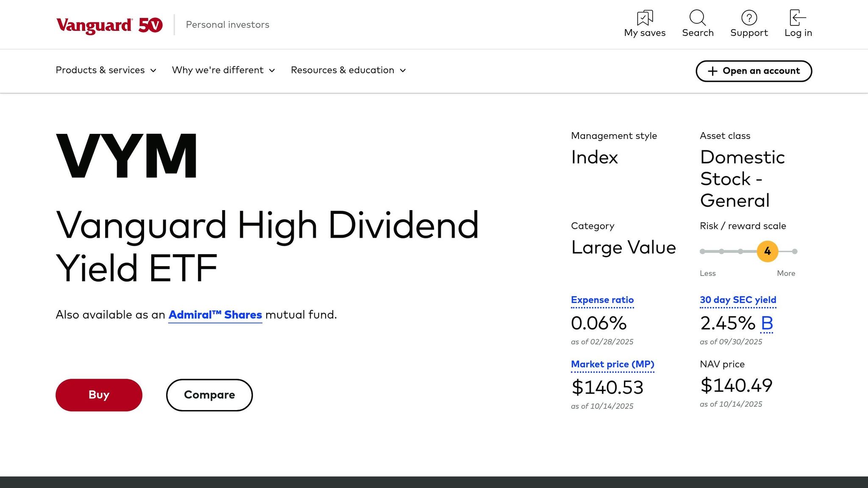This screenshot has height=488, width=868.
Task: Click the as of 09/30/2025 date
Action: point(731,342)
